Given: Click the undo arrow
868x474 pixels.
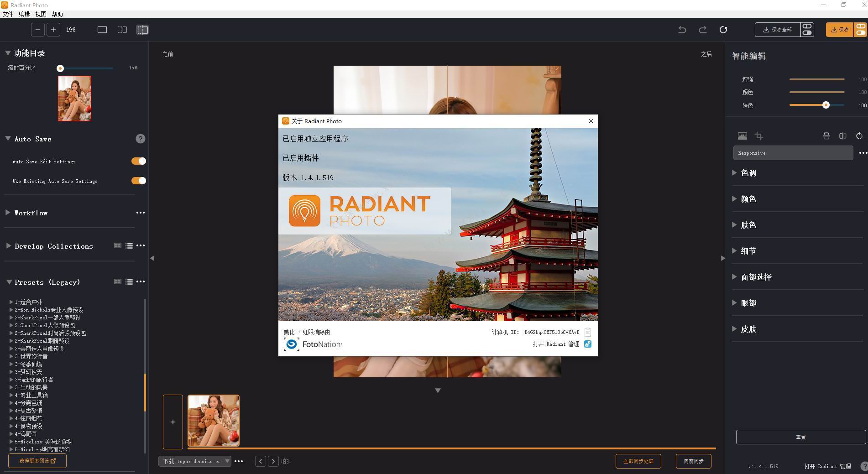Looking at the screenshot, I should [682, 30].
